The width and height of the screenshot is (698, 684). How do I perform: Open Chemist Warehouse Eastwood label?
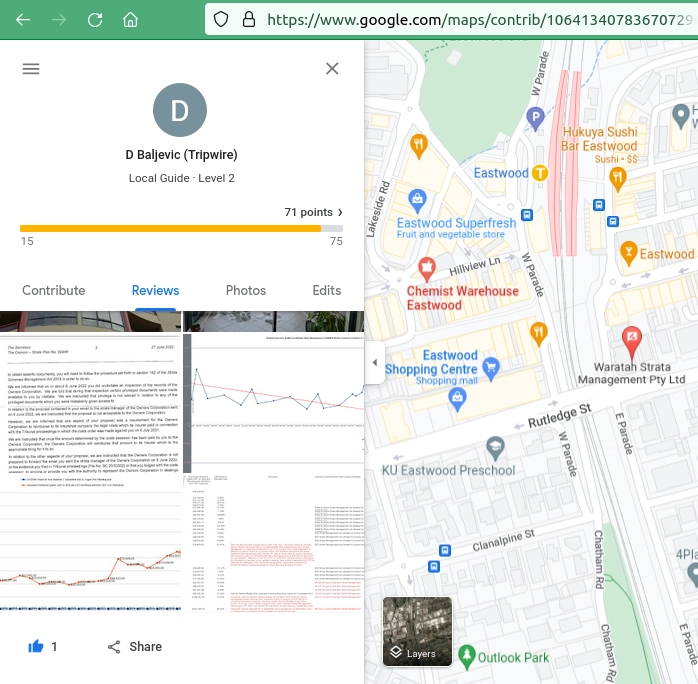tap(463, 298)
